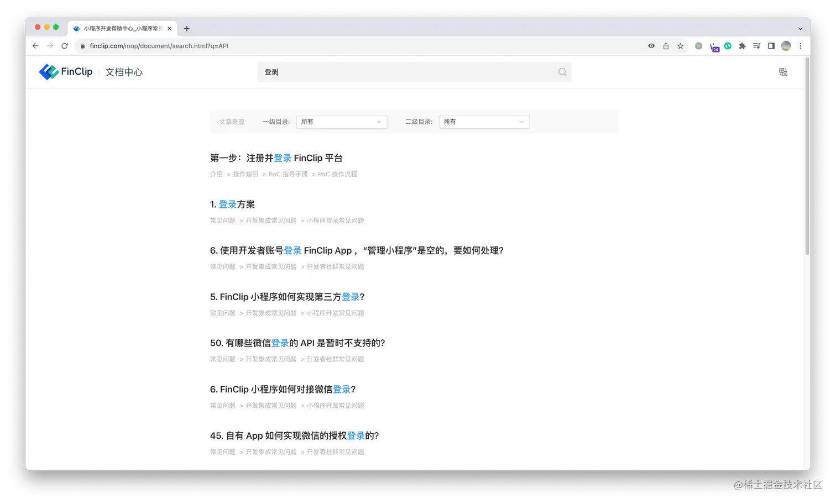This screenshot has height=504, width=836.
Task: Reload the page
Action: coord(65,46)
